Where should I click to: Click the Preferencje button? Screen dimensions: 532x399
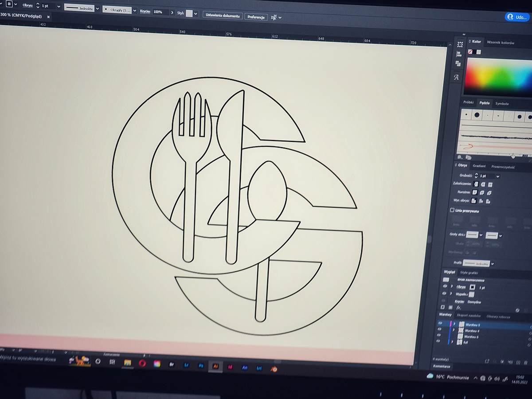(256, 17)
